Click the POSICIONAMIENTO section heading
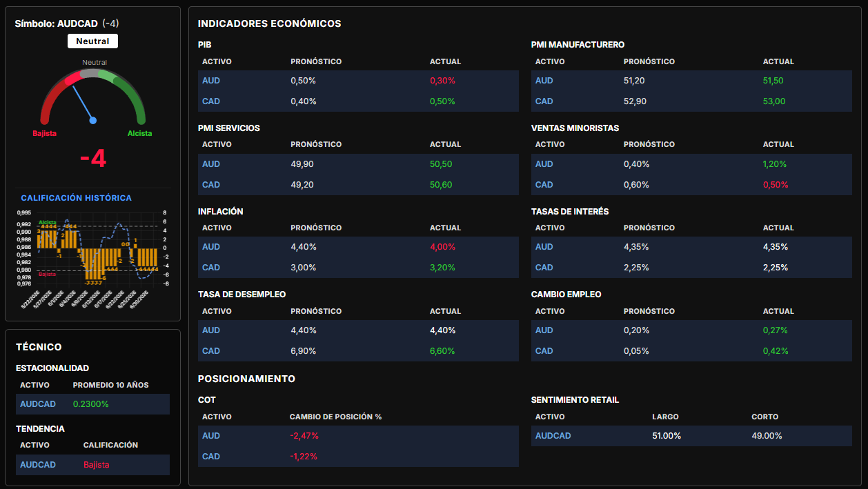 246,379
